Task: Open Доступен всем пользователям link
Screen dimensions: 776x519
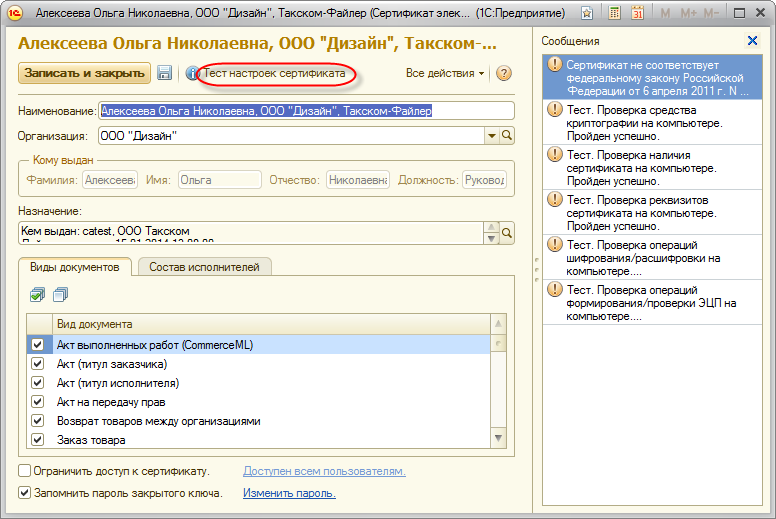Action: coord(324,471)
